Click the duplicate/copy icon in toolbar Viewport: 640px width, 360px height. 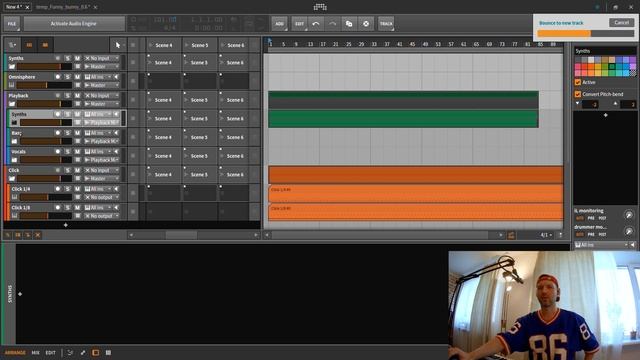point(349,24)
